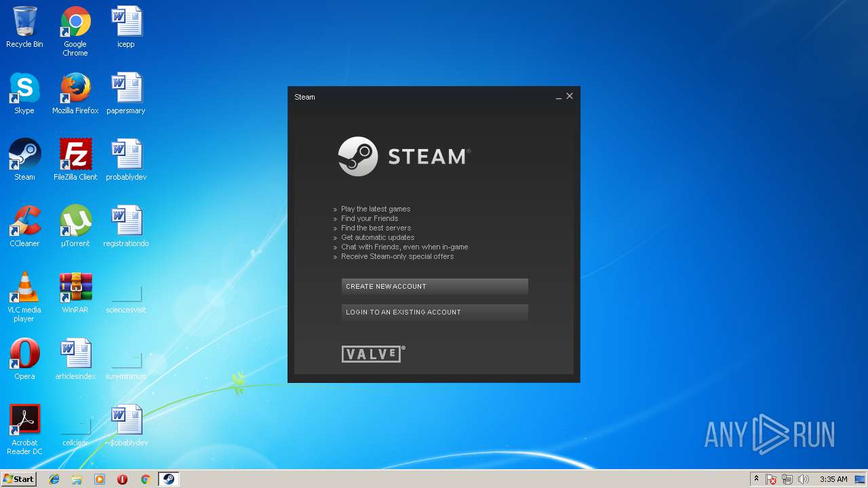Click "Receive Steam-only special offers" text

[x=397, y=256]
